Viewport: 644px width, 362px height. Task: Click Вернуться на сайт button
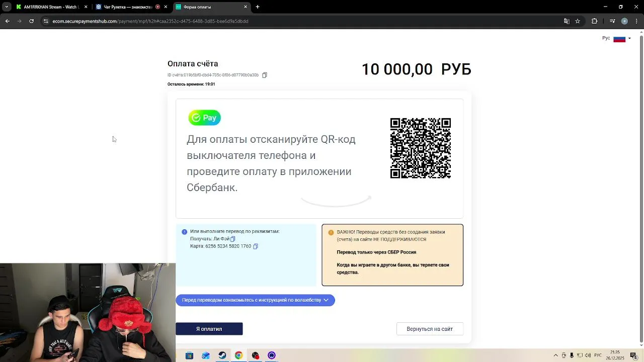(x=430, y=329)
